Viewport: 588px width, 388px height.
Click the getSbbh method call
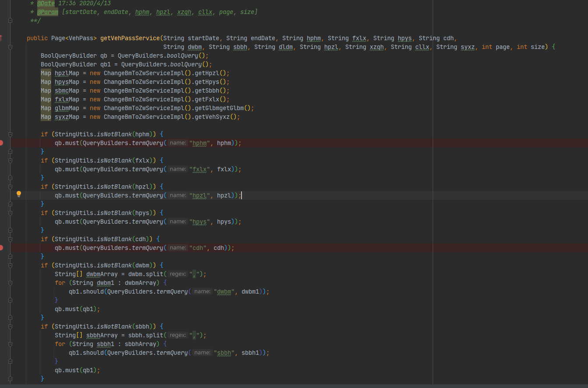[207, 90]
